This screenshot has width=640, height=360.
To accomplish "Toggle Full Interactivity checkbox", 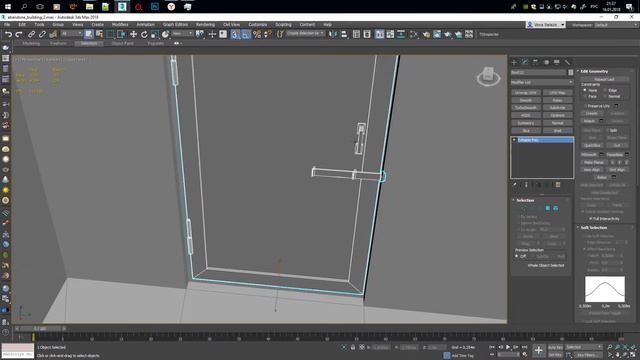I will [590, 219].
